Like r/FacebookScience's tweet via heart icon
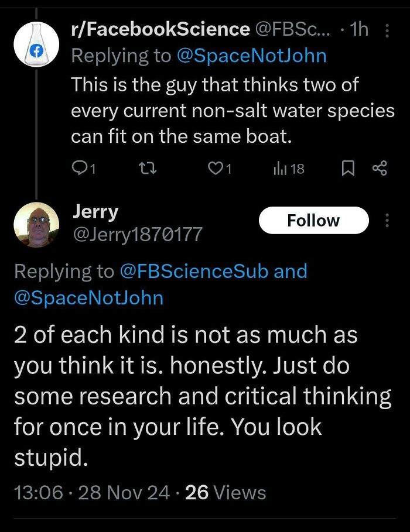Viewport: 410px width, 532px height. (216, 169)
